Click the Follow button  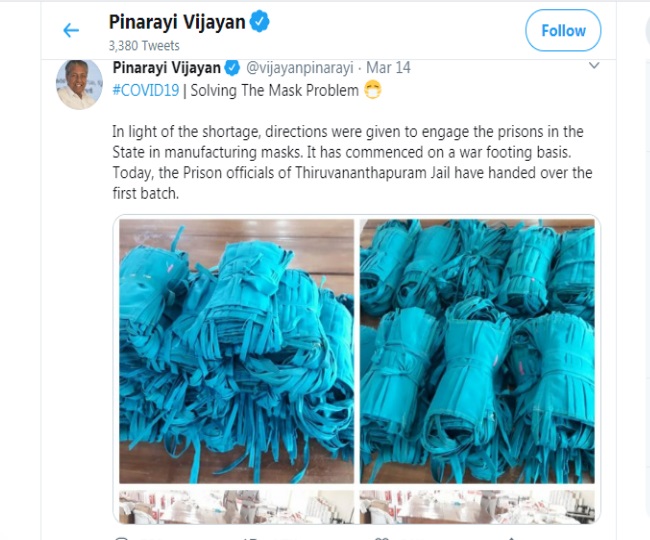coord(563,30)
